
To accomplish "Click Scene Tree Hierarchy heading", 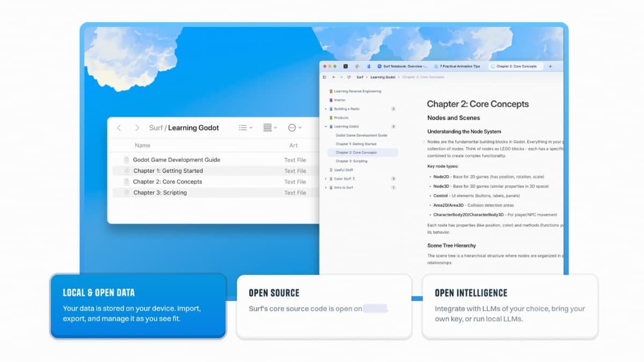I will (x=451, y=245).
